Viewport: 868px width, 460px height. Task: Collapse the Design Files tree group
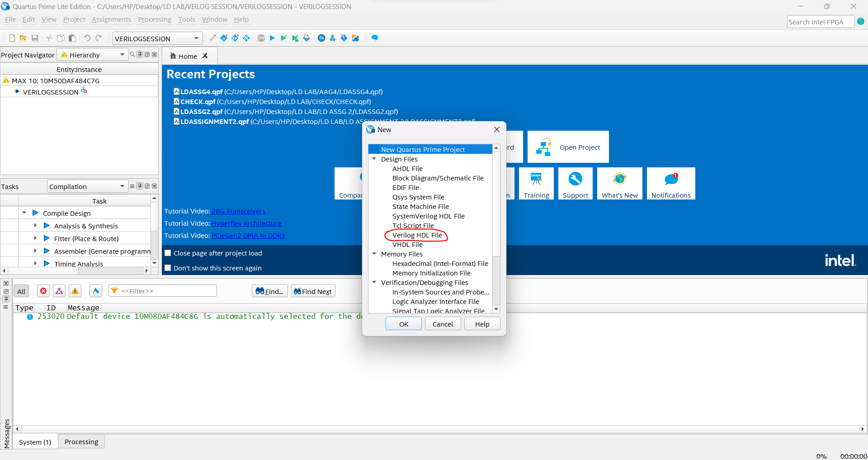coord(374,159)
